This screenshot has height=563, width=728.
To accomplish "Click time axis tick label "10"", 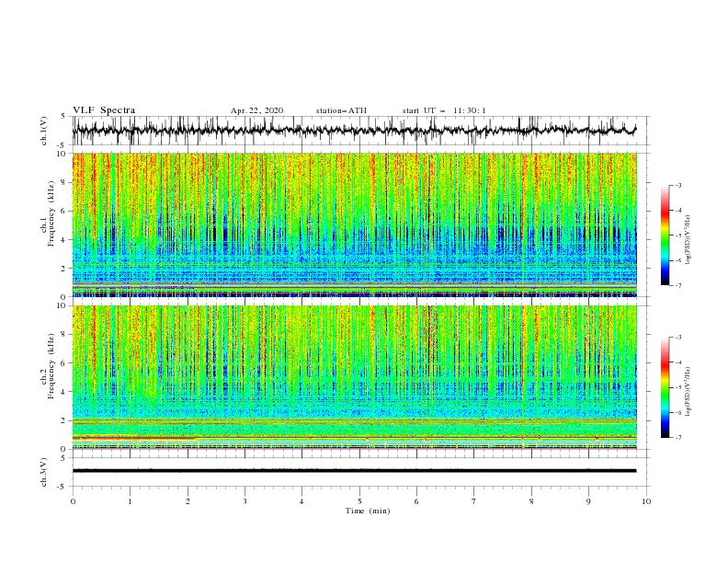I will click(x=646, y=501).
